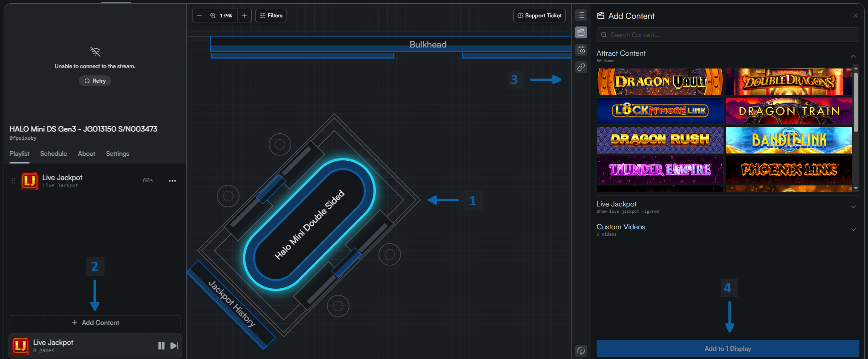
Task: Open the content library sidebar icon
Action: (581, 32)
